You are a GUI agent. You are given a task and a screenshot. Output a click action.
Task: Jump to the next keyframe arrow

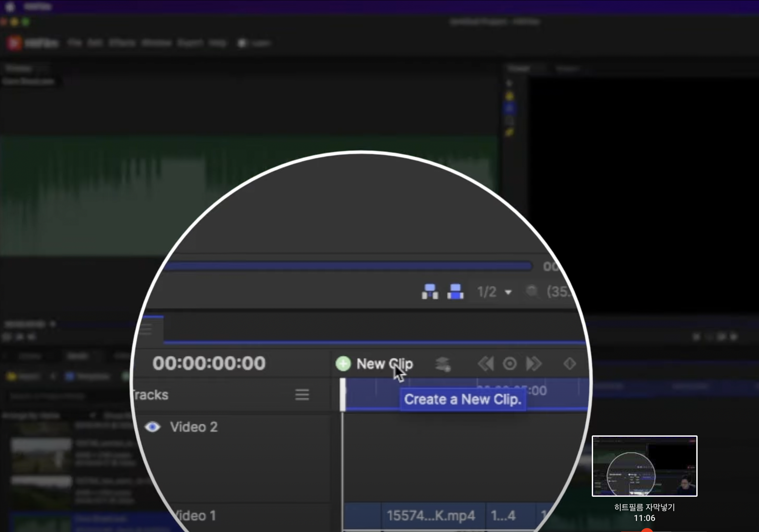pyautogui.click(x=534, y=364)
